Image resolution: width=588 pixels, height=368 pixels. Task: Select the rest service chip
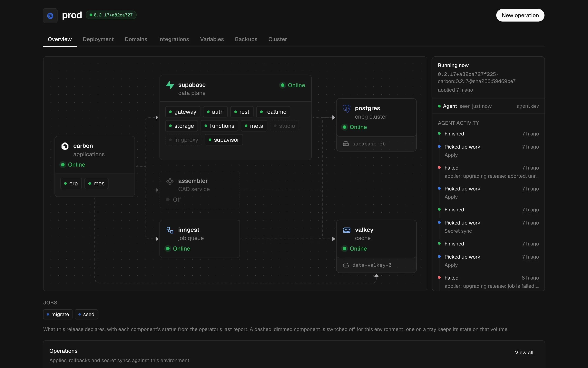pos(242,112)
